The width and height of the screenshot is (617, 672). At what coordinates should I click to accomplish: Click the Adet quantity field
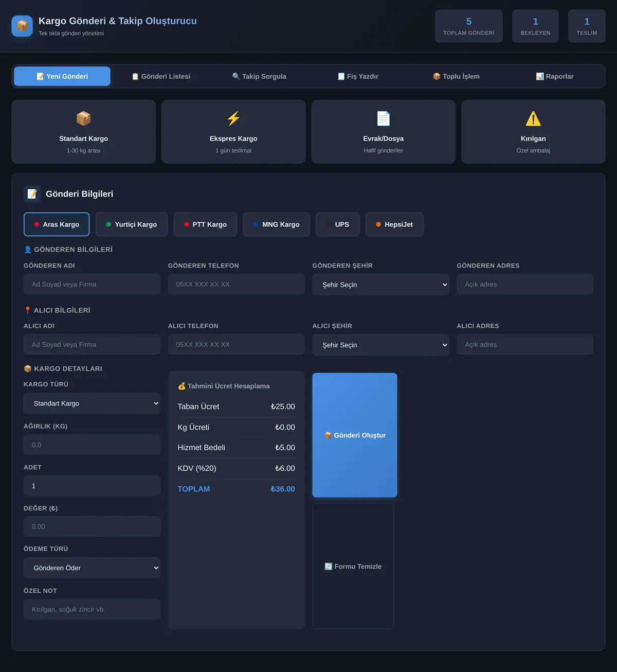tap(92, 486)
